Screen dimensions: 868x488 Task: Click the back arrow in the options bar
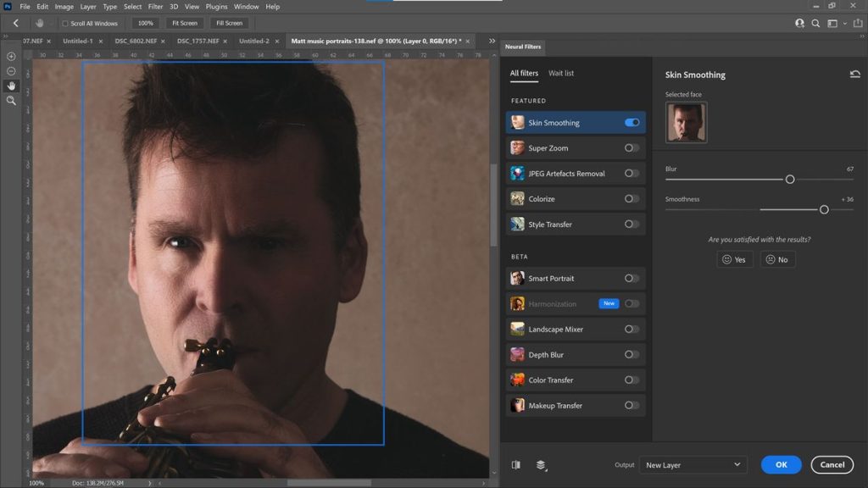15,23
